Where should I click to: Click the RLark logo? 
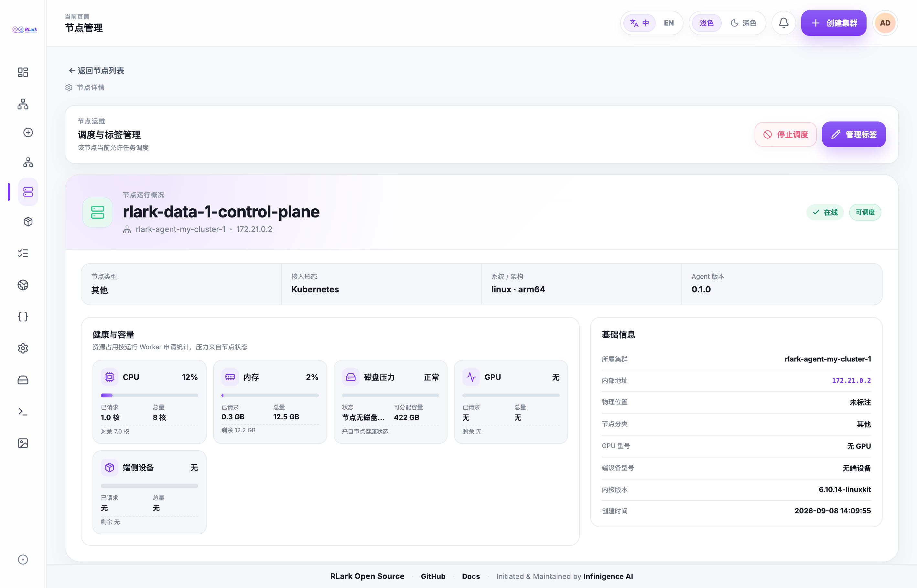(25, 29)
